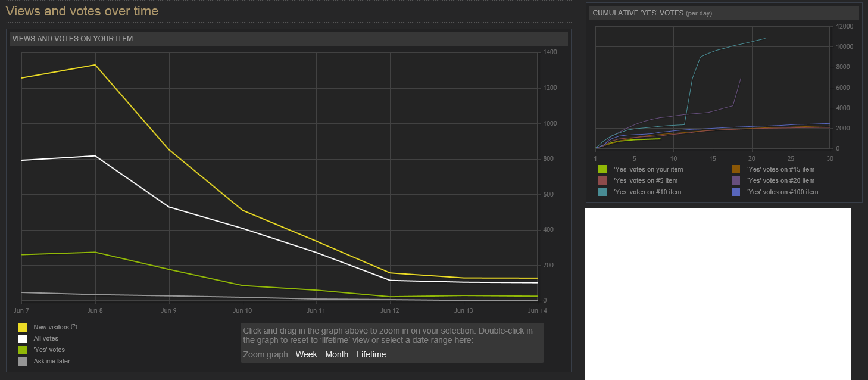Zoom graph to Week view
868x380 pixels.
coord(306,354)
